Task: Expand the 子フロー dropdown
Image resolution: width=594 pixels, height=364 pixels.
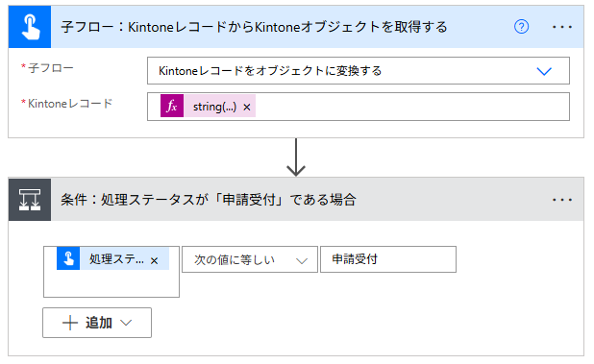Action: [544, 71]
